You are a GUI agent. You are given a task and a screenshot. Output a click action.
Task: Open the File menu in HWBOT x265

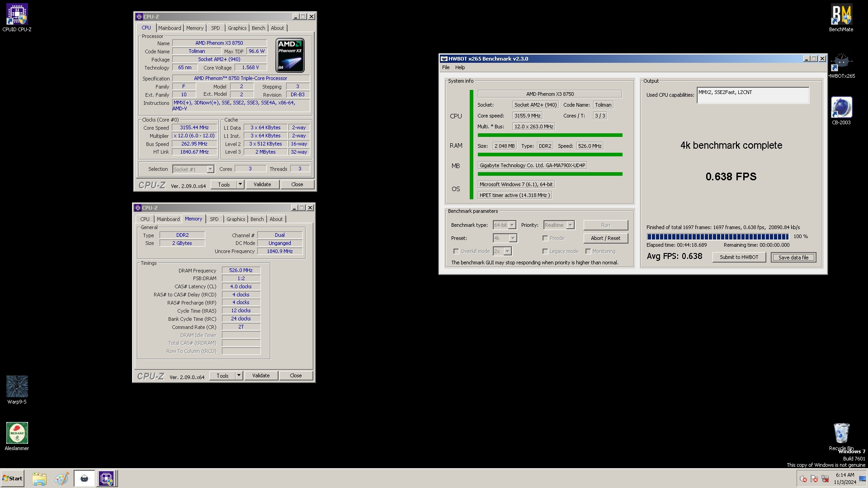[446, 67]
